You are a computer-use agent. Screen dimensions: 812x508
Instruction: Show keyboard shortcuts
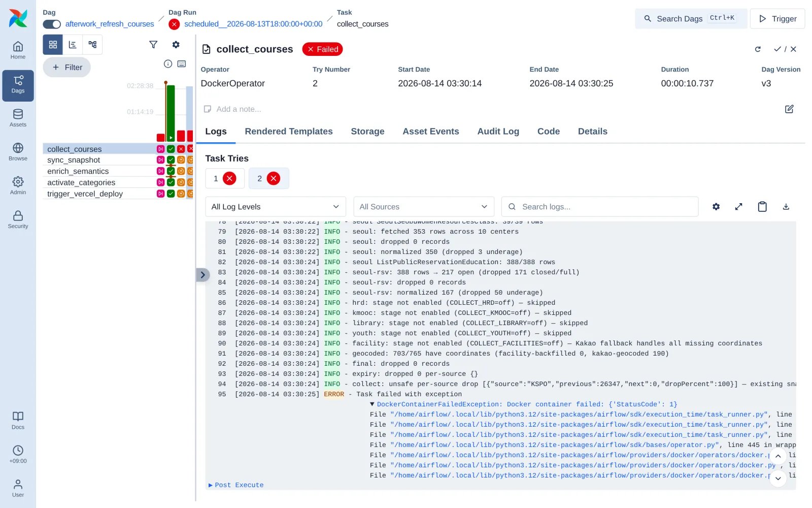coord(182,63)
